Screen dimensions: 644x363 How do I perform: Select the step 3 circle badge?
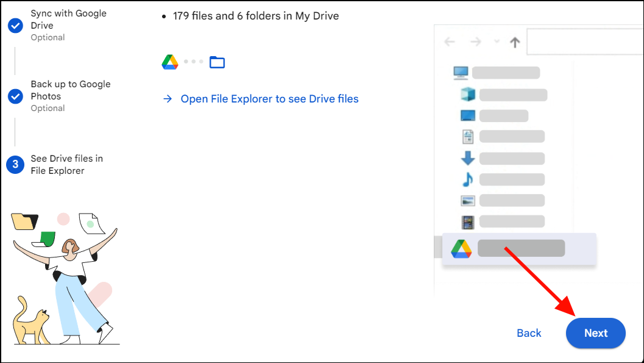(x=15, y=165)
